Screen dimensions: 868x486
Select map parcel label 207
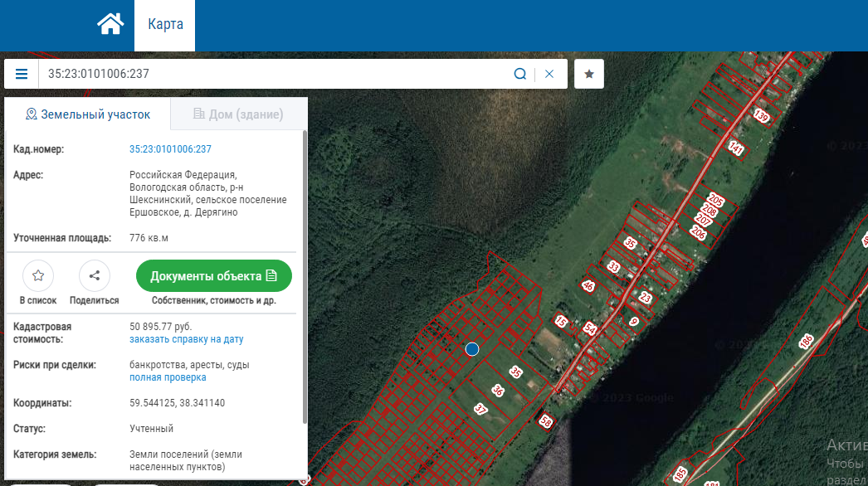pyautogui.click(x=703, y=221)
